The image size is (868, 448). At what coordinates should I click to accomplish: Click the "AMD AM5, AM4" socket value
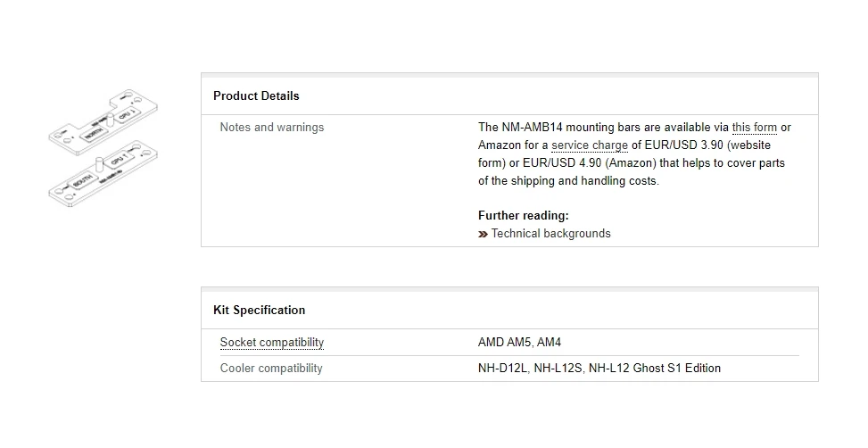(519, 343)
